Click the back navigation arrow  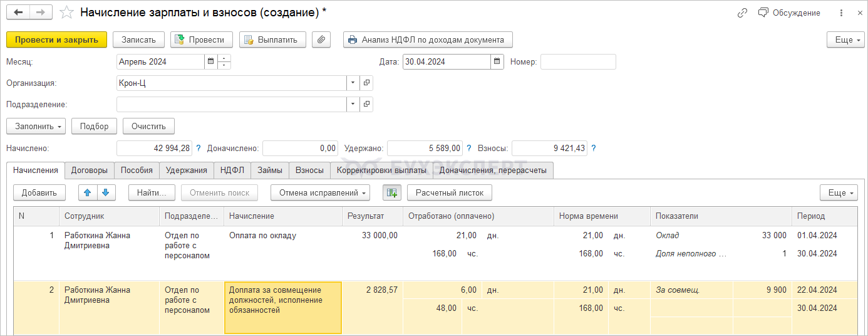[18, 13]
